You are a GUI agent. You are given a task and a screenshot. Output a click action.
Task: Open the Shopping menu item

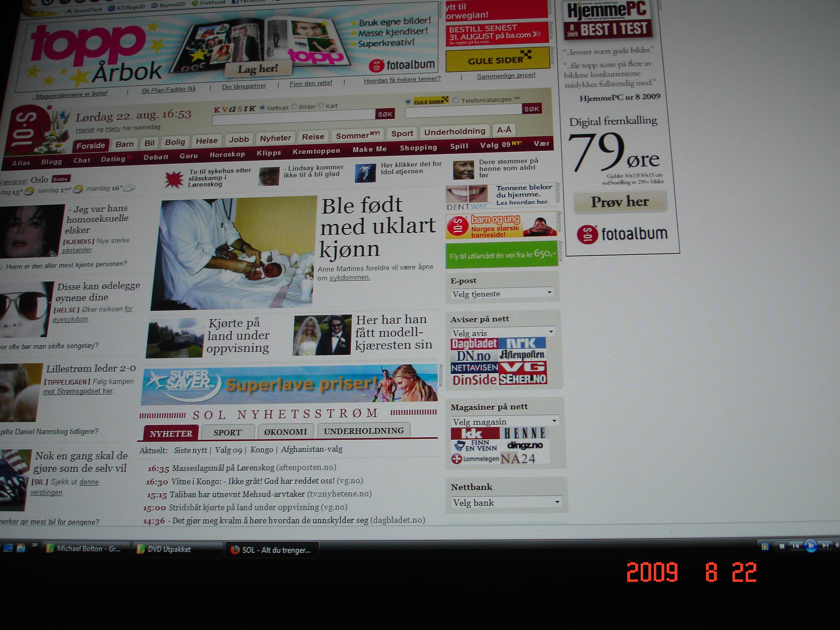click(x=418, y=147)
